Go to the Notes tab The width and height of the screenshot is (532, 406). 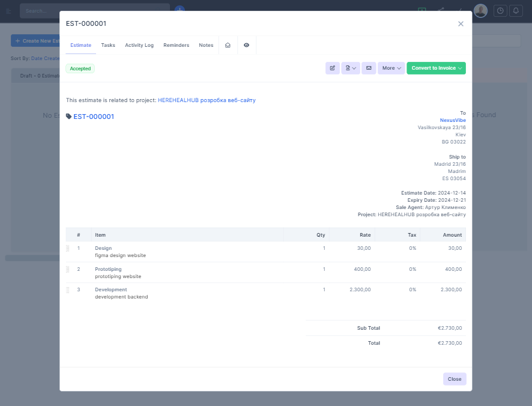point(206,45)
